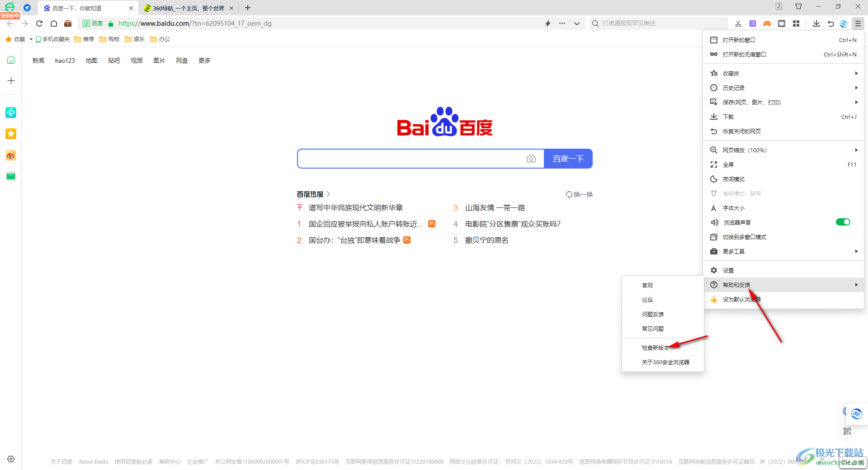This screenshot has height=470, width=868.
Task: Expand the 网页缩放 (100%) submenu
Action: point(783,150)
